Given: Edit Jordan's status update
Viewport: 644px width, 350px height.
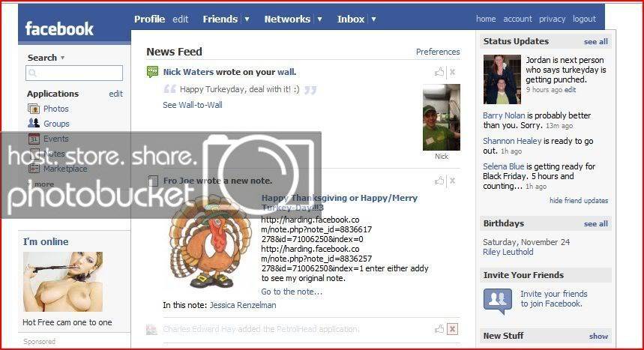Looking at the screenshot, I should [x=570, y=89].
